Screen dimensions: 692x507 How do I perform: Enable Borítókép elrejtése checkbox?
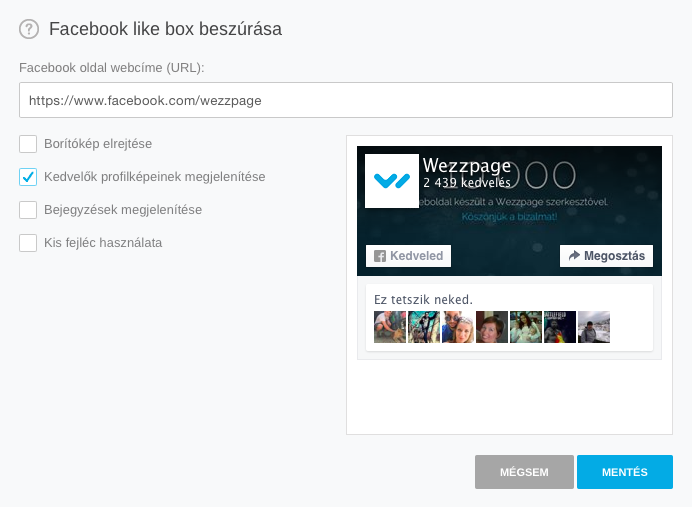pyautogui.click(x=28, y=144)
